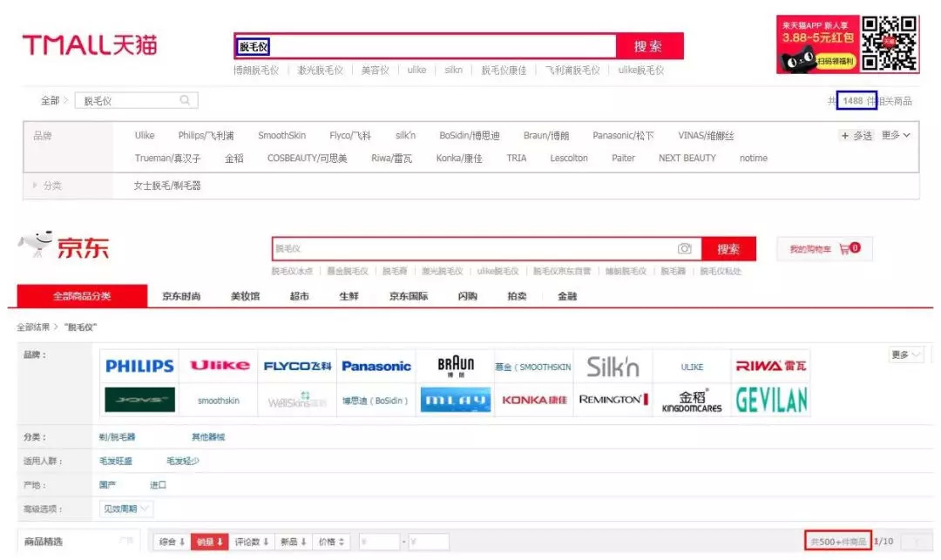The image size is (941, 560).
Task: Open the 京东国际 tab
Action: tap(409, 296)
